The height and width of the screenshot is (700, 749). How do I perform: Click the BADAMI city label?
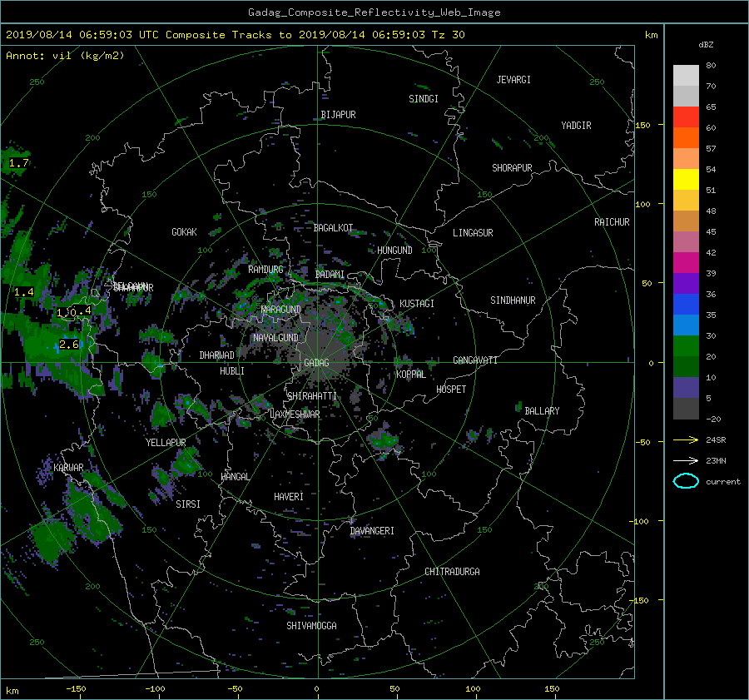click(x=330, y=275)
